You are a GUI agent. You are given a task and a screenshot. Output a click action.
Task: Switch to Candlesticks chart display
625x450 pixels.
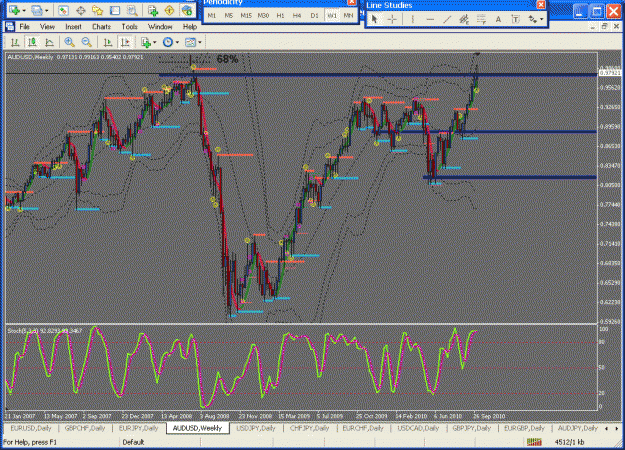(32, 42)
